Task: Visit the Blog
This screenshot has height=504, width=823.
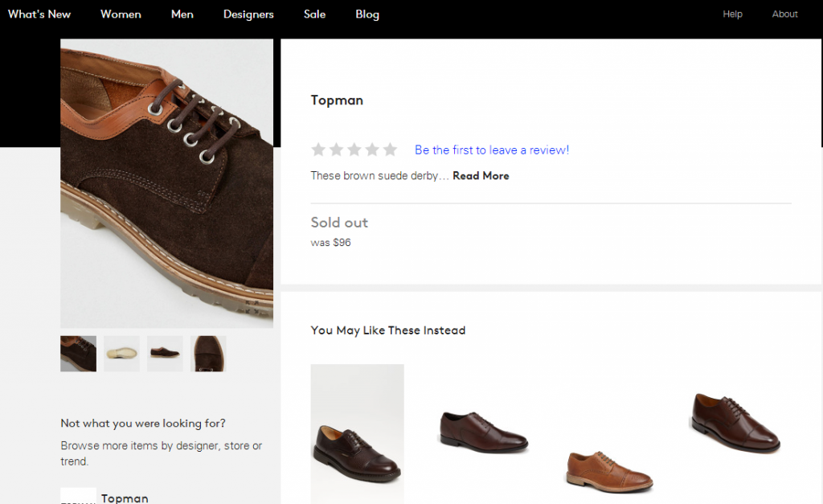Action: point(367,14)
